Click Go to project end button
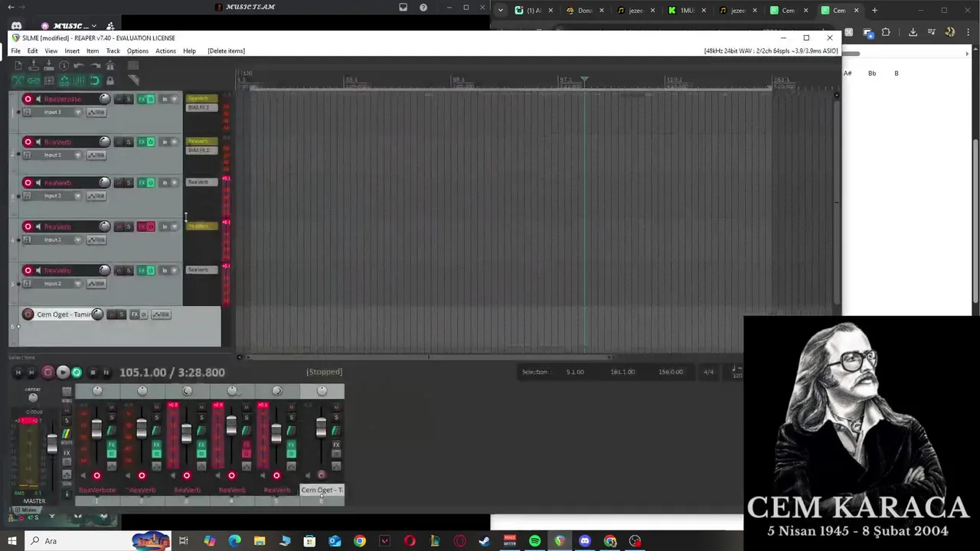Viewport: 980px width, 551px height. click(31, 373)
